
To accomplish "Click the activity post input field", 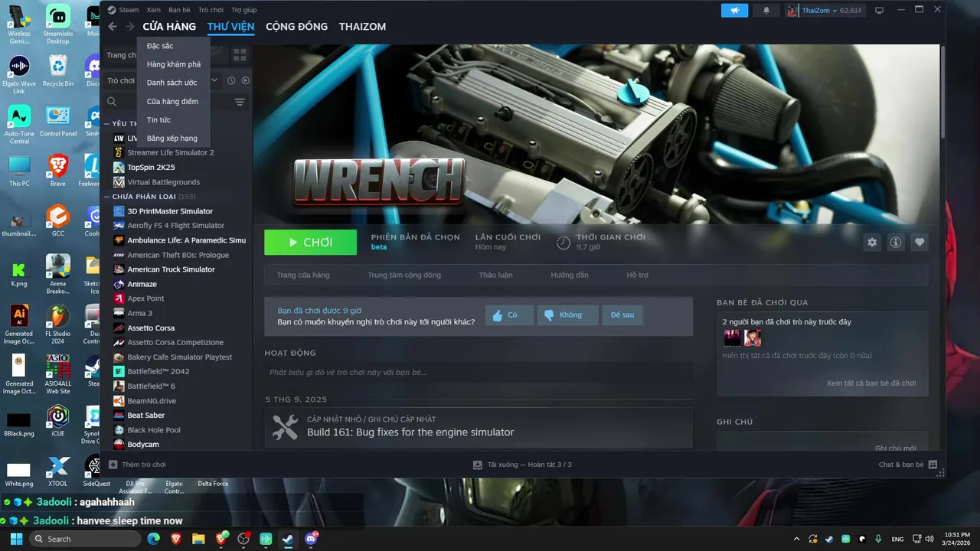I will [479, 373].
